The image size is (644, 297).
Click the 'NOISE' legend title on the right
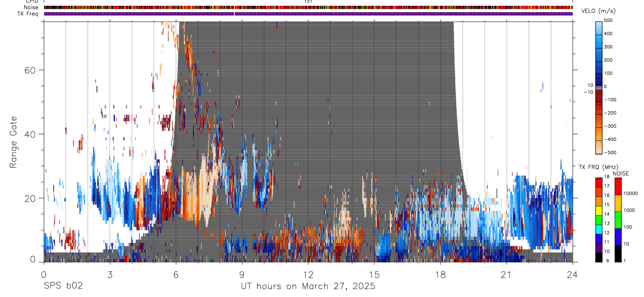pos(620,173)
